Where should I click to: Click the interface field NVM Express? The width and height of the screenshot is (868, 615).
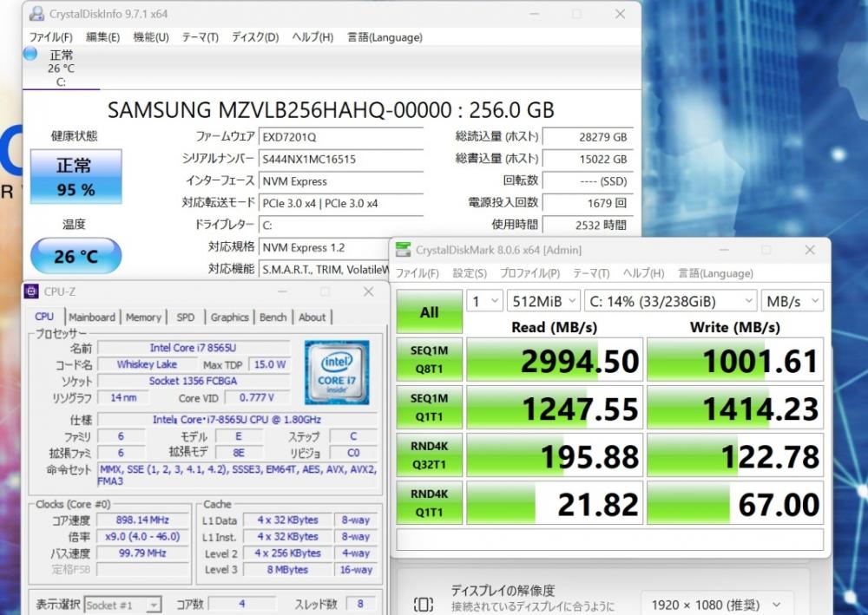pos(341,180)
